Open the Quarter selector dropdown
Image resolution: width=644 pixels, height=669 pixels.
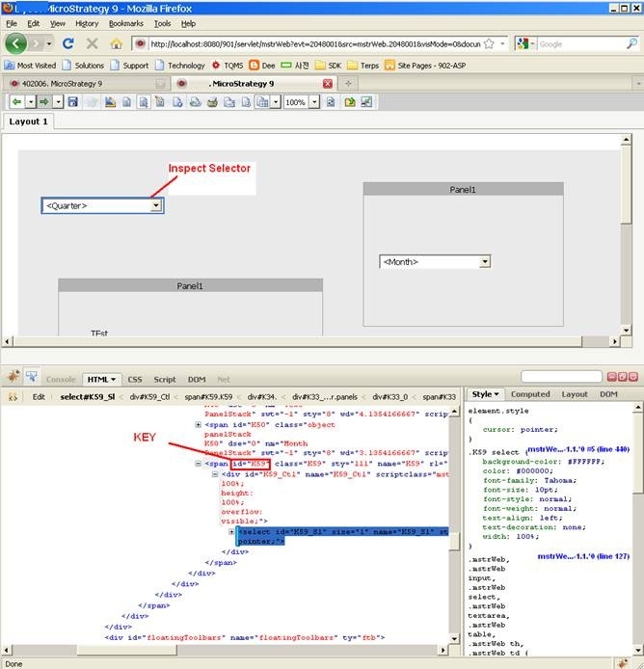coord(155,205)
